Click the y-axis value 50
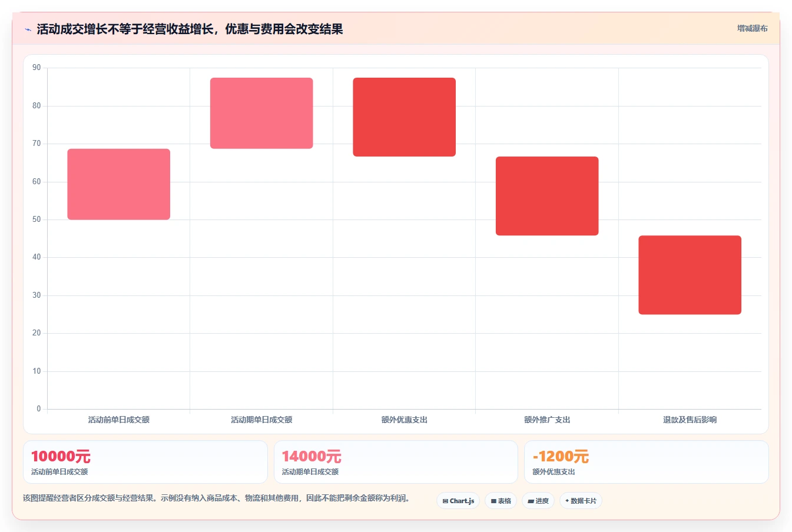 pos(37,220)
